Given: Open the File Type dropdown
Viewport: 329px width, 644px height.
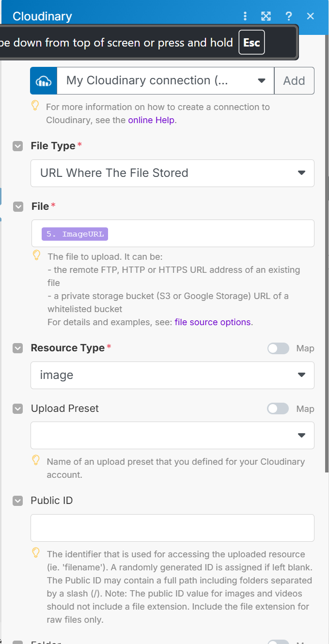Looking at the screenshot, I should pos(172,173).
